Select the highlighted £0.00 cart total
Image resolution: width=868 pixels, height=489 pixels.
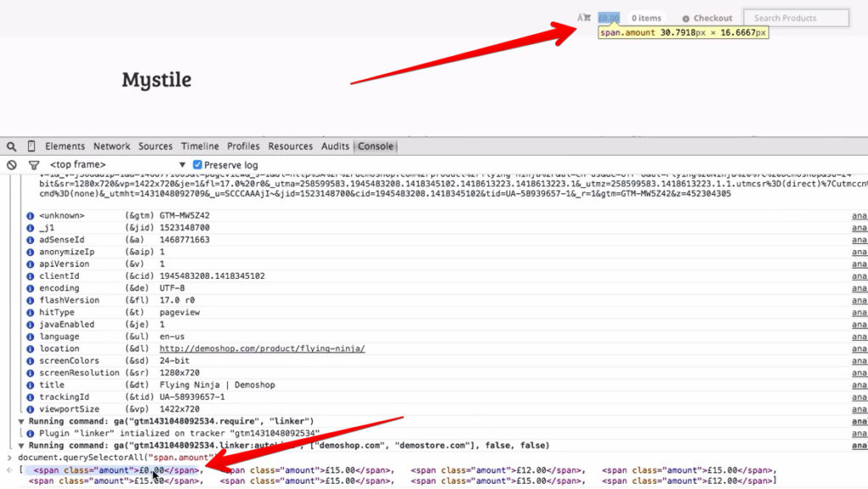coord(609,17)
